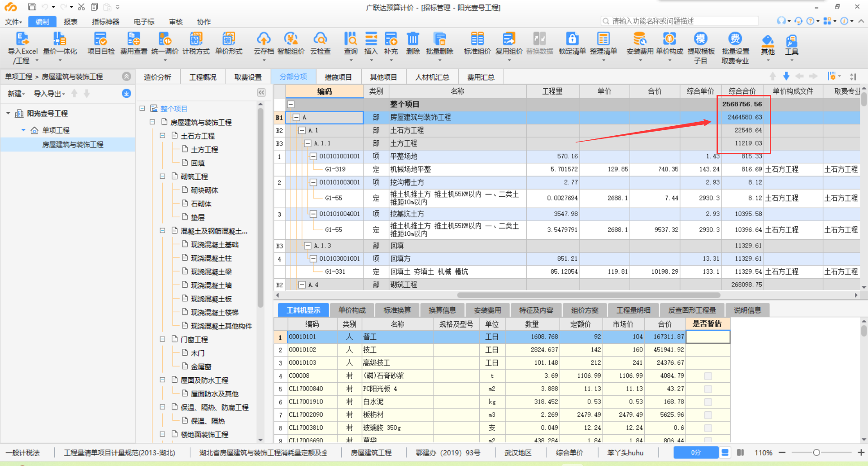Click the zoom out minus button
868x466 pixels.
pyautogui.click(x=782, y=452)
